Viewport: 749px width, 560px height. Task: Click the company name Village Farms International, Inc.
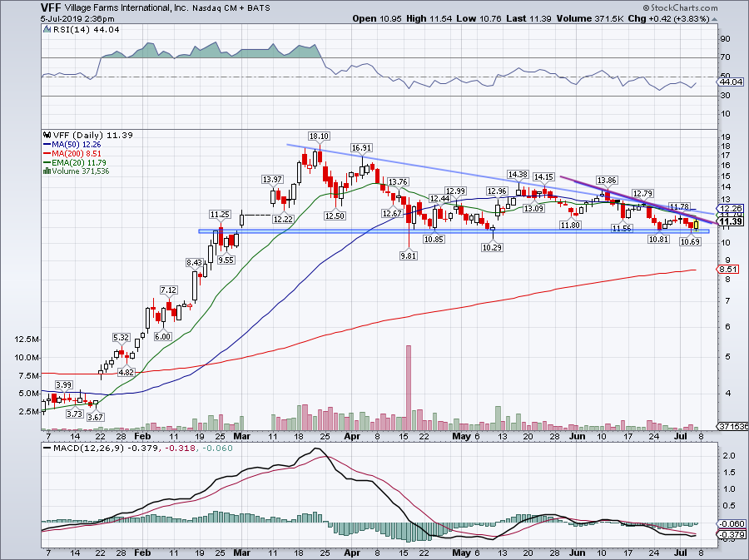(x=126, y=8)
